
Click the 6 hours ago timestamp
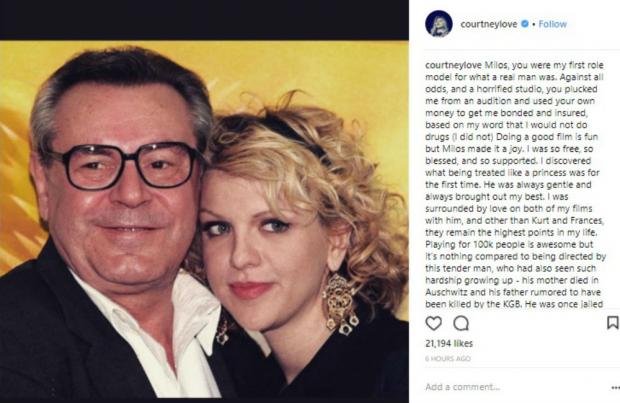(446, 358)
